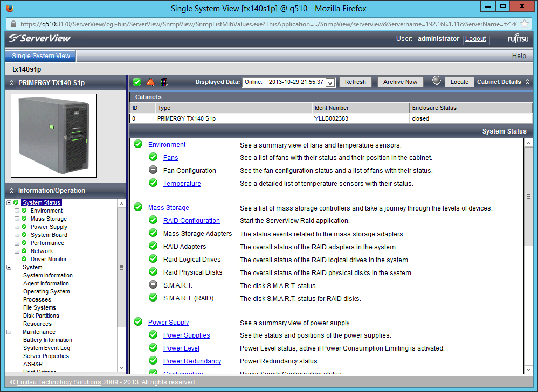The width and height of the screenshot is (538, 392).
Task: Click the gray icon beside S.M.A.R.T.
Action: pos(153,284)
